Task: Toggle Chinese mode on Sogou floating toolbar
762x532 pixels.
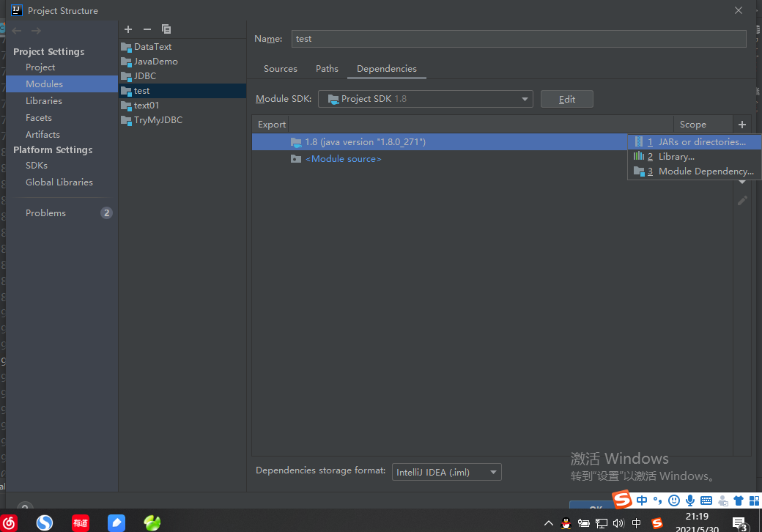Action: coord(642,500)
